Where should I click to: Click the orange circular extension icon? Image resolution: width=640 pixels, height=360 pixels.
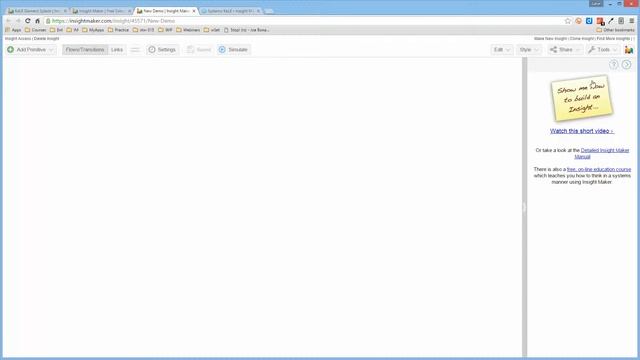click(x=578, y=21)
